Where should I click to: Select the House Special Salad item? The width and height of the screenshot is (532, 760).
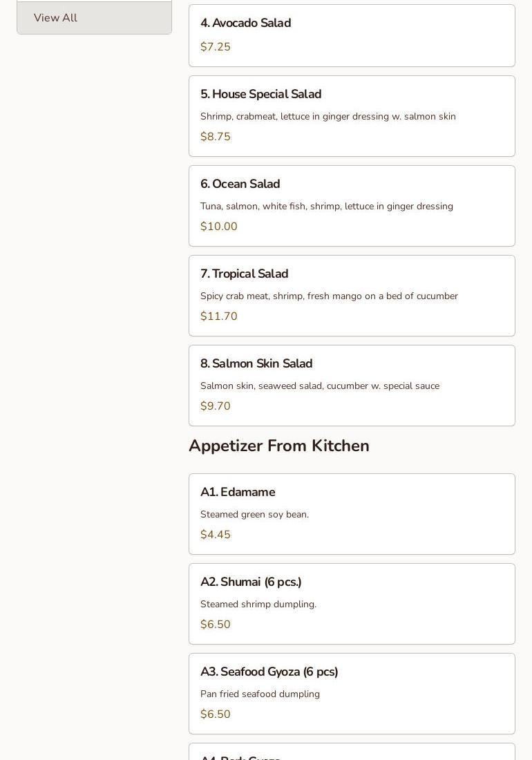coord(261,95)
